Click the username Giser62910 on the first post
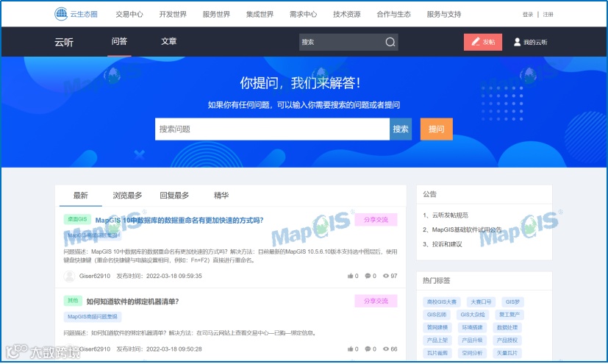The height and width of the screenshot is (364, 608). pos(95,276)
